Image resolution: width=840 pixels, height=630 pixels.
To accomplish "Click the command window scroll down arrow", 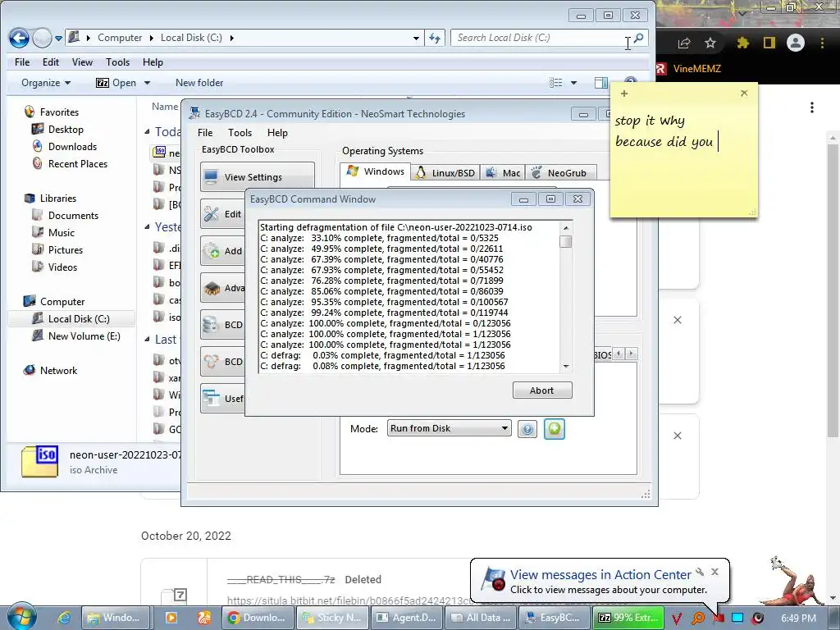I will tap(566, 367).
